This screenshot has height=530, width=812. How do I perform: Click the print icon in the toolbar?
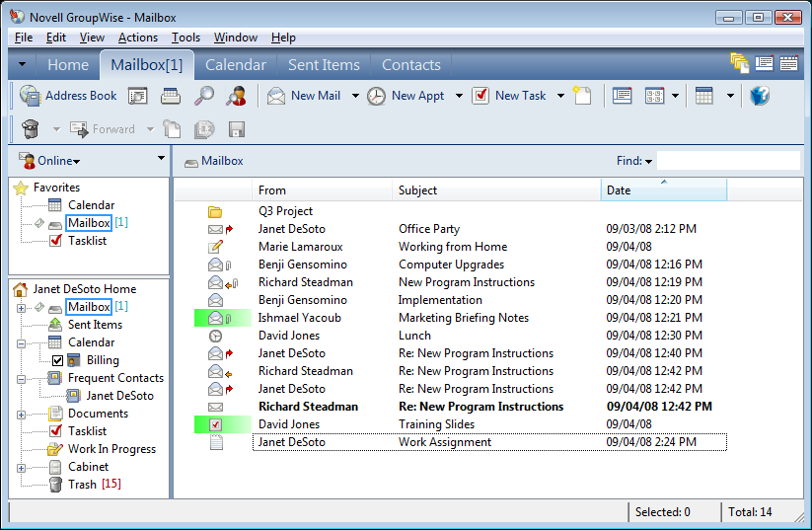(x=171, y=96)
